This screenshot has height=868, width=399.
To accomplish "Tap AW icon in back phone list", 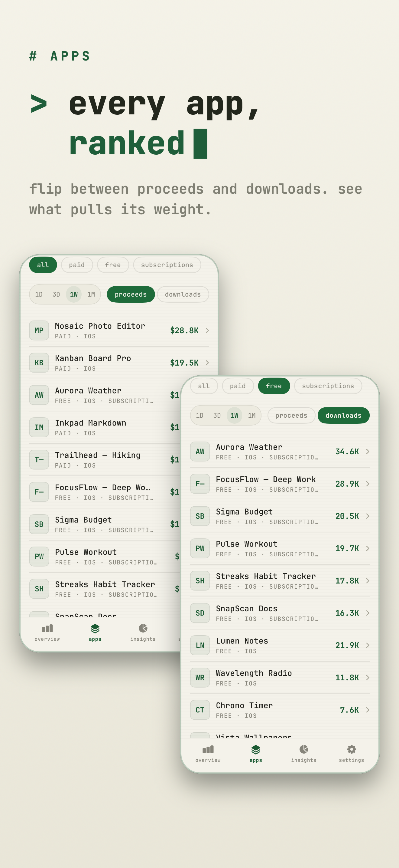I will point(39,395).
